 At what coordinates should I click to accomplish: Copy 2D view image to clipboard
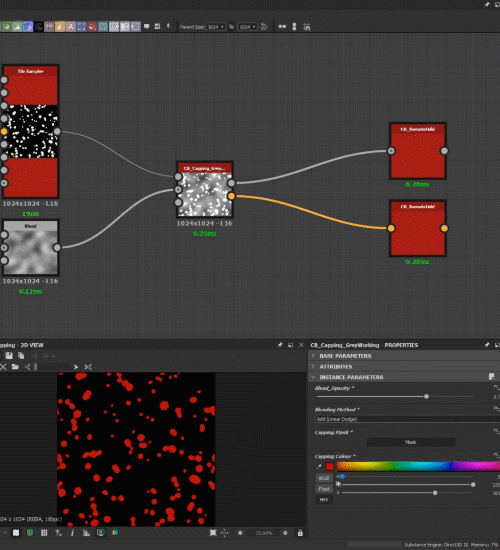coord(21,356)
